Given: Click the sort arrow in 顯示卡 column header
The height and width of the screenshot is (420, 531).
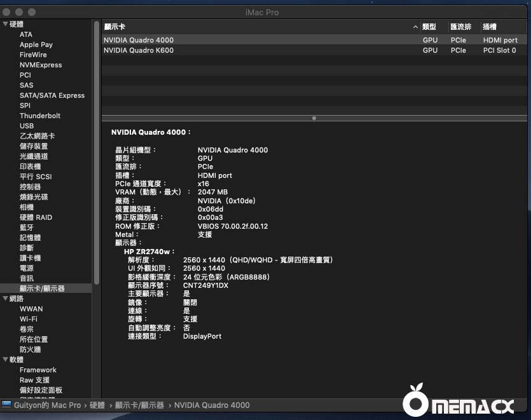Looking at the screenshot, I should click(x=415, y=27).
